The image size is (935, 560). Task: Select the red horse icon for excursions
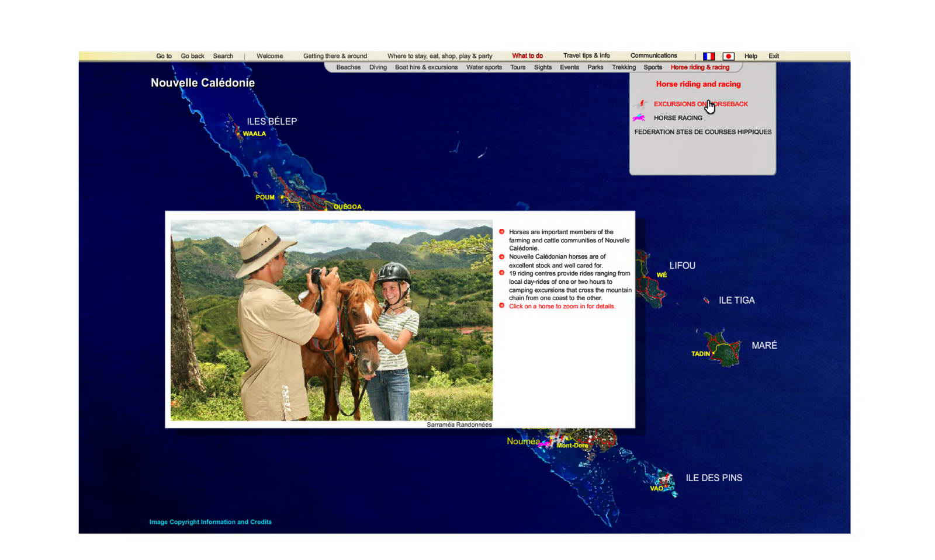pos(641,104)
